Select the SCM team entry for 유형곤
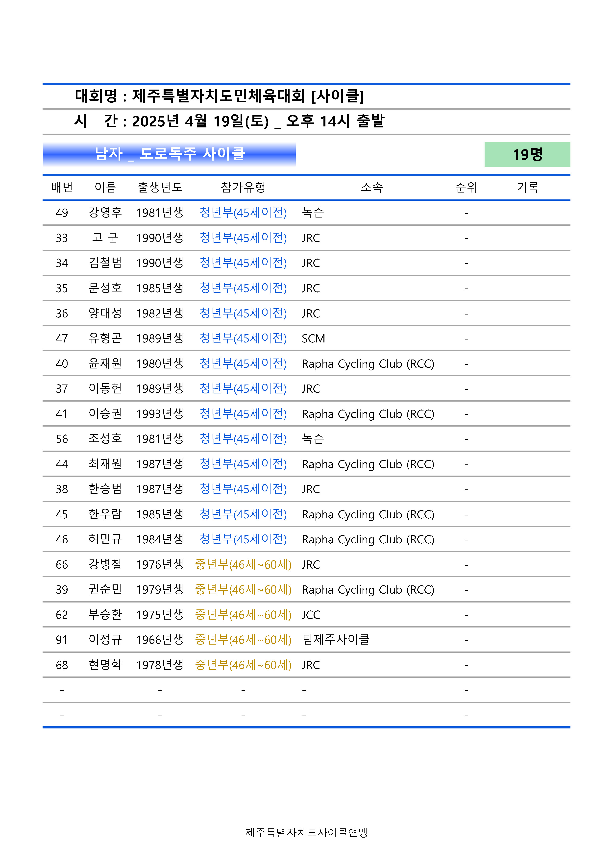Image resolution: width=614 pixels, height=868 pixels. (x=313, y=338)
